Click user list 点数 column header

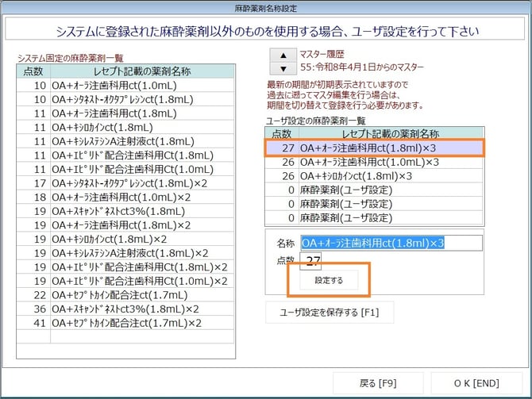point(281,133)
